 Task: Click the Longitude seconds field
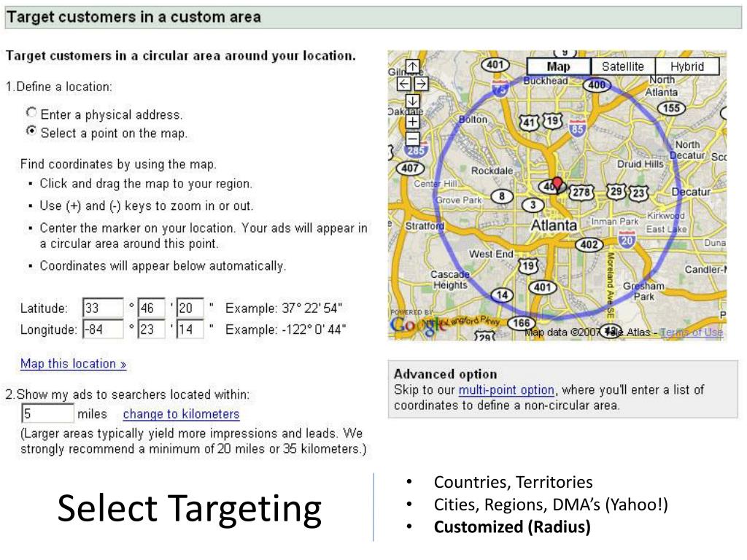click(190, 329)
